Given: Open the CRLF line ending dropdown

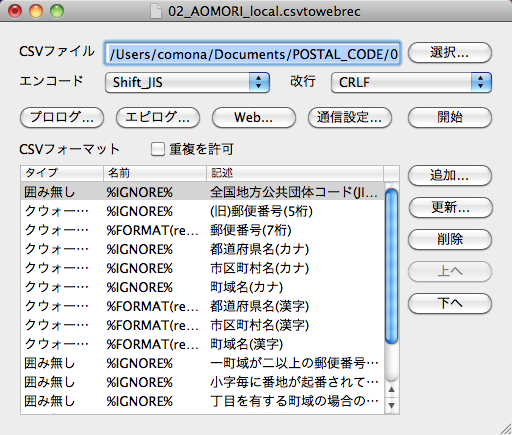Looking at the screenshot, I should pyautogui.click(x=411, y=82).
